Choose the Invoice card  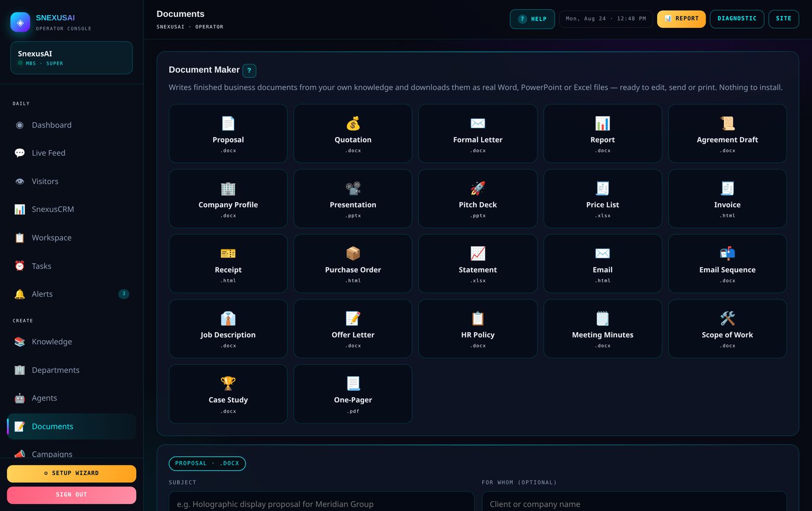pos(727,198)
